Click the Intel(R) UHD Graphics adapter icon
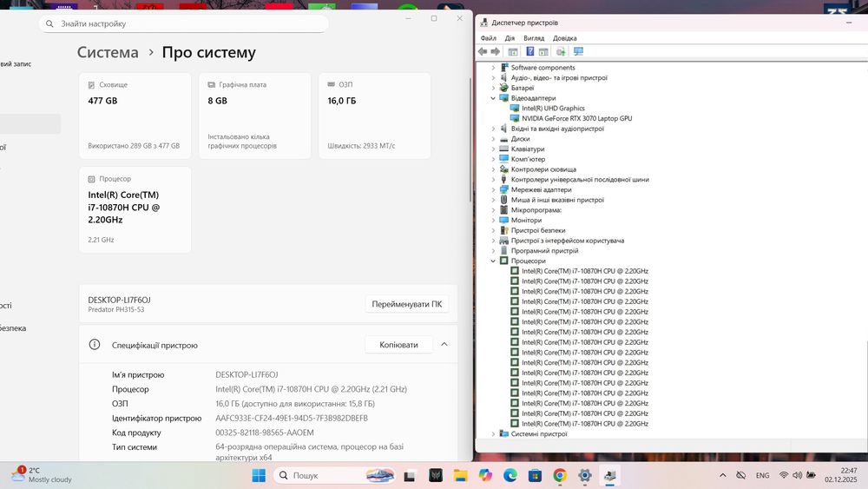 514,108
